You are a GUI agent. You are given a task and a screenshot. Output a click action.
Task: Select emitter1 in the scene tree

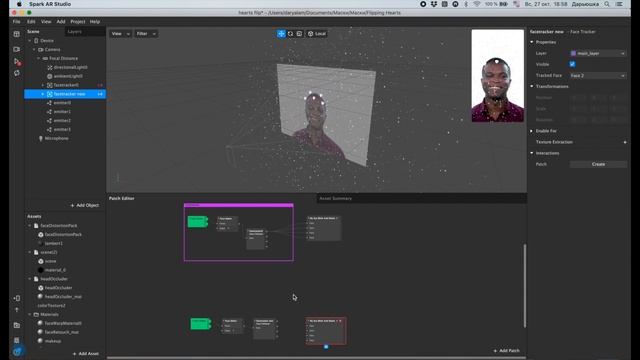pyautogui.click(x=59, y=112)
